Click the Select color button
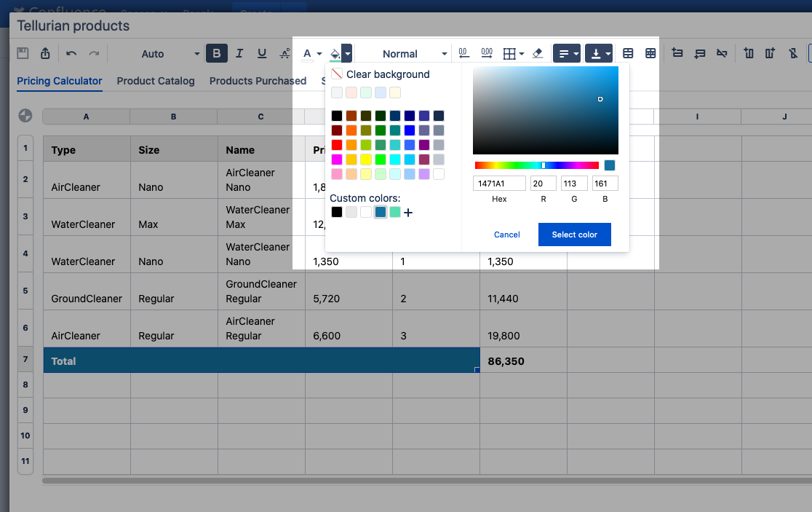Screen dimensions: 812x512 [x=574, y=235]
